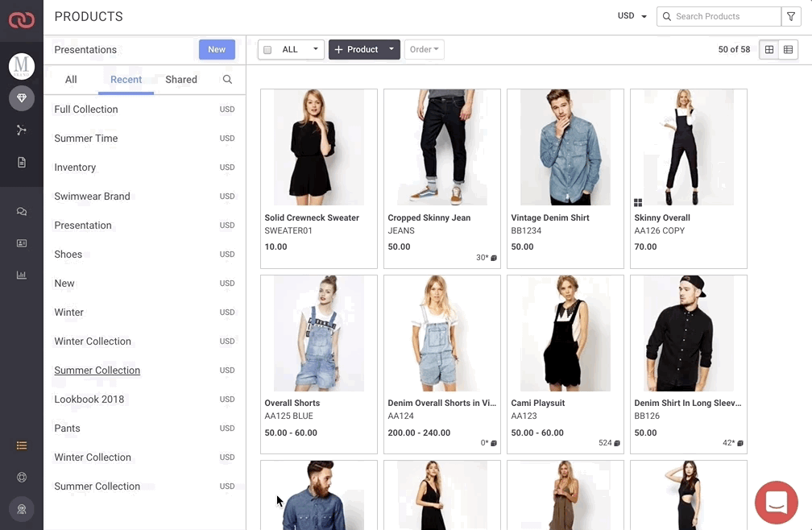Open the Denim Shirt In Long Sleeve image
The height and width of the screenshot is (530, 812).
[x=689, y=333]
